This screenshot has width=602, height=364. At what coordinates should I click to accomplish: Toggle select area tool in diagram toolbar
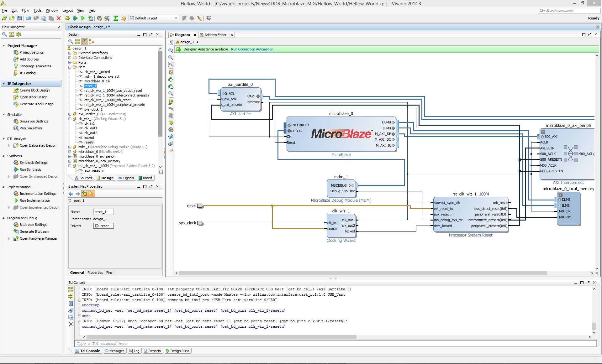click(171, 72)
